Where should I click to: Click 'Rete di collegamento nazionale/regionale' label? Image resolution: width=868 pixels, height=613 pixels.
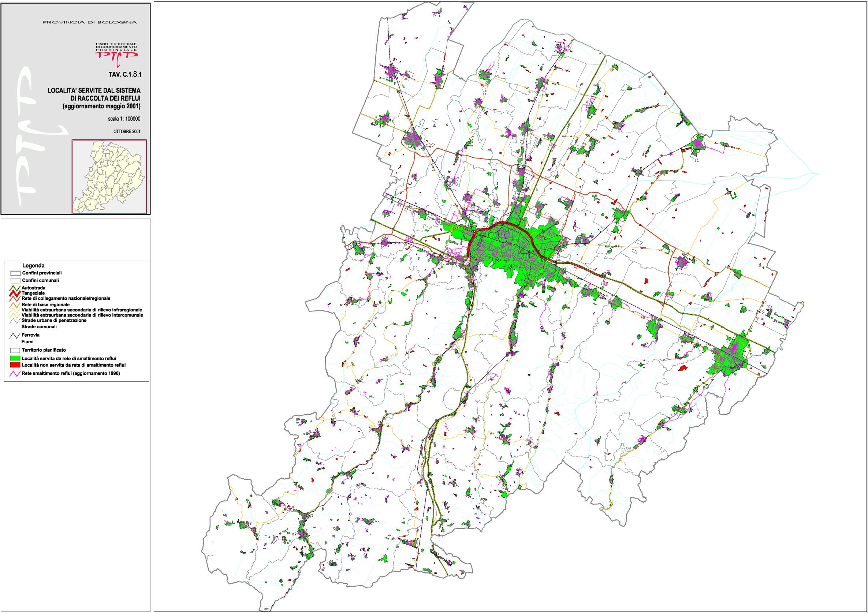pos(66,298)
